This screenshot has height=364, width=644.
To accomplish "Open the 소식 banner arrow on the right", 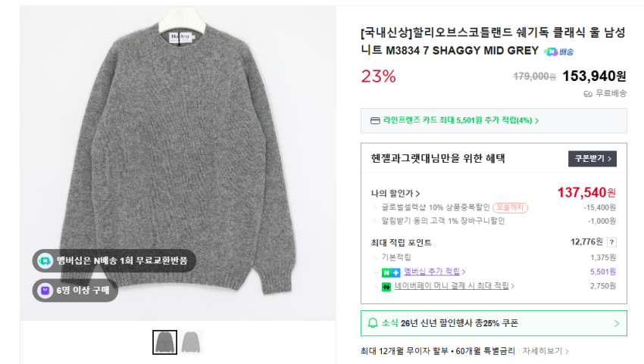I will coord(616,323).
